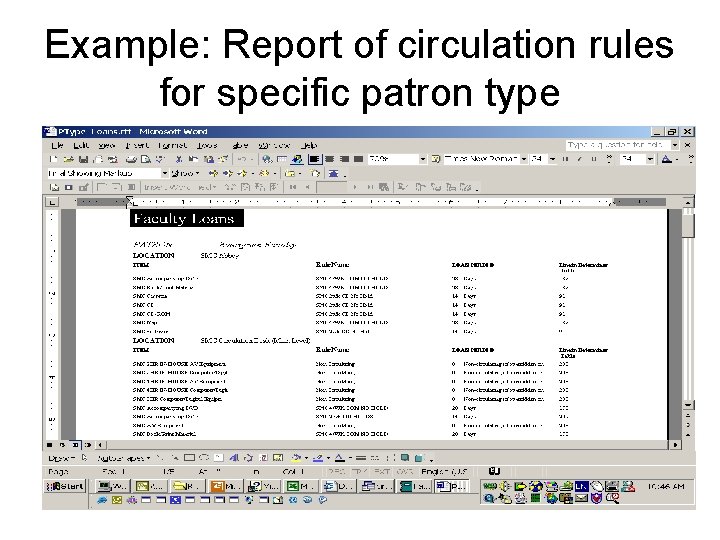Click the Insert Picture icon on Drawing toolbar

278,458
